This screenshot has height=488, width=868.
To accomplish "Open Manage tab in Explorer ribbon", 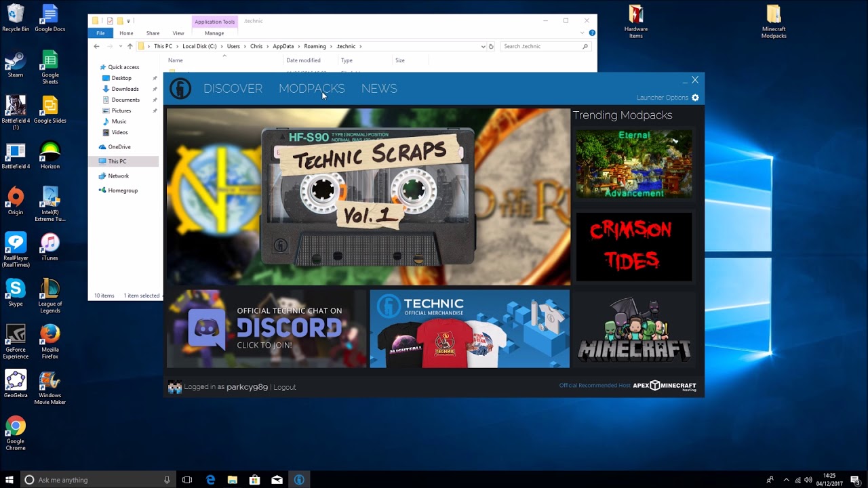I will click(x=214, y=33).
